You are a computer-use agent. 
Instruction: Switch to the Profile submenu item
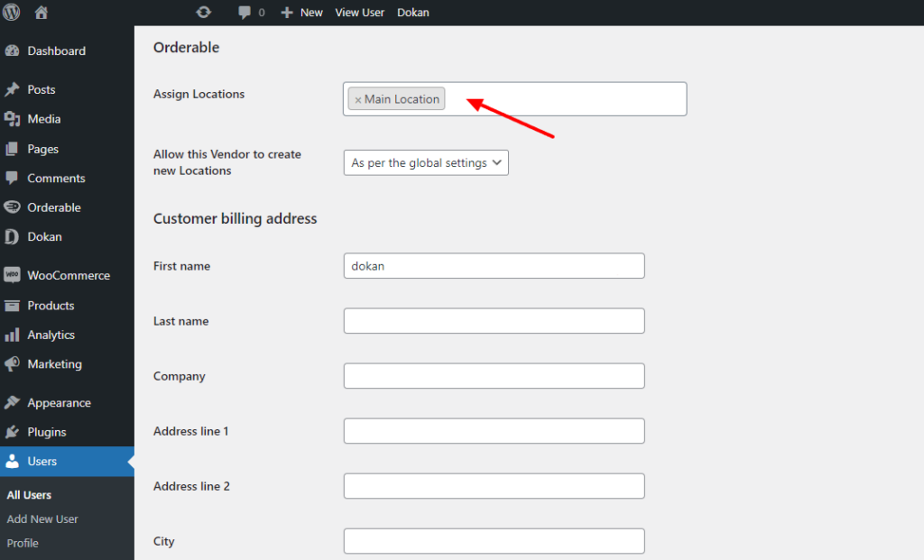tap(23, 543)
